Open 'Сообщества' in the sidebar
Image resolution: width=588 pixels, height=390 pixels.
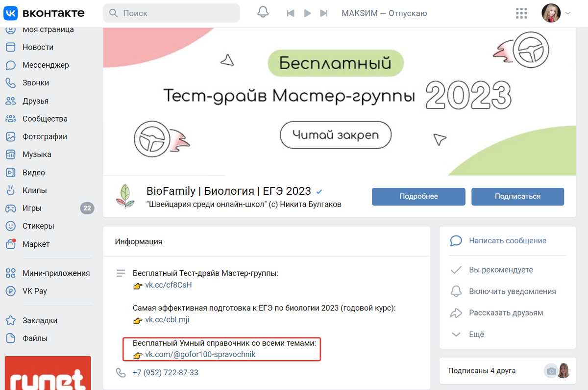[45, 119]
